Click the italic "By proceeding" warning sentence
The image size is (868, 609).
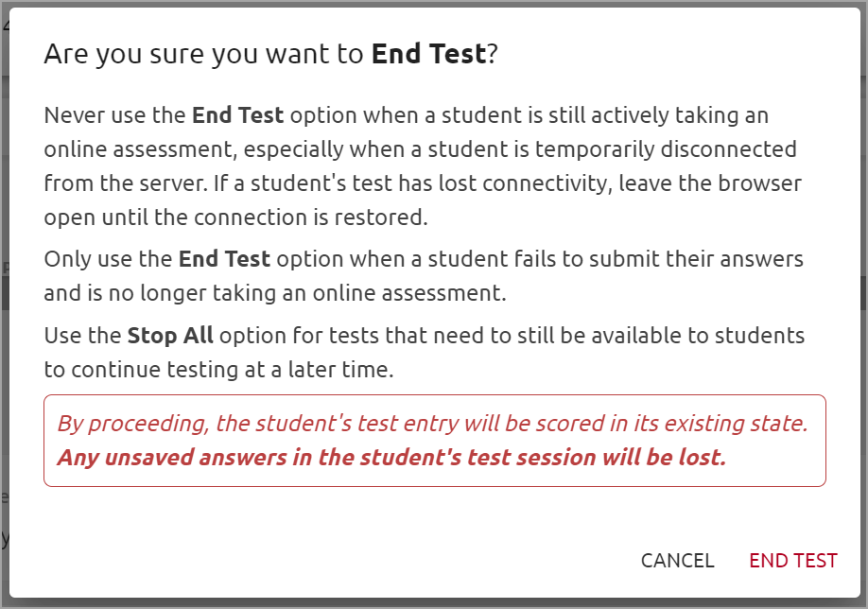tap(432, 424)
